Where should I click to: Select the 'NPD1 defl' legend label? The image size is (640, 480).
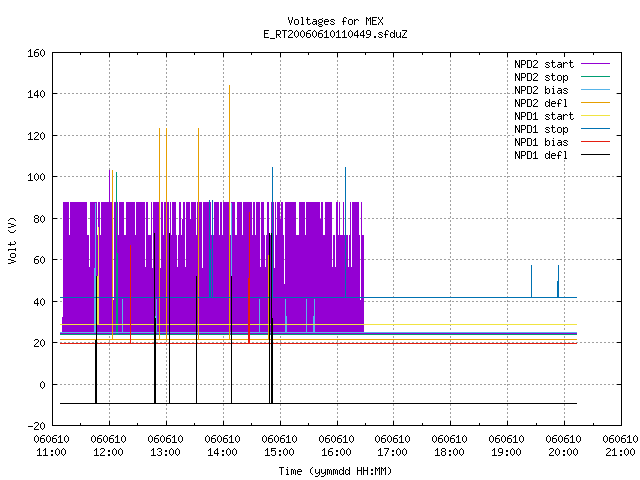click(541, 155)
